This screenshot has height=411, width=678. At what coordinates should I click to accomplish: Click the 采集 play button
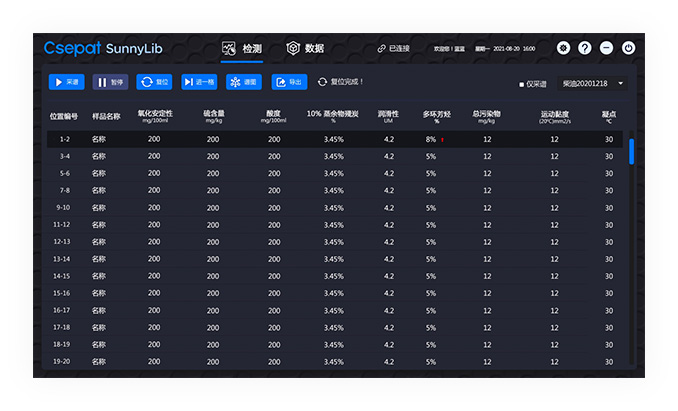point(66,82)
